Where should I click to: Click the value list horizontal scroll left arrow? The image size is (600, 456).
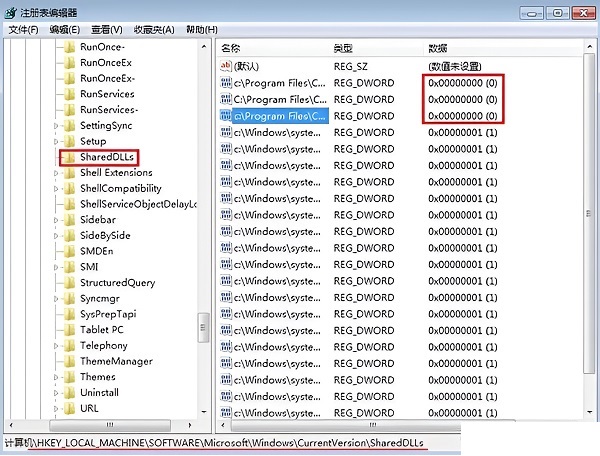223,425
